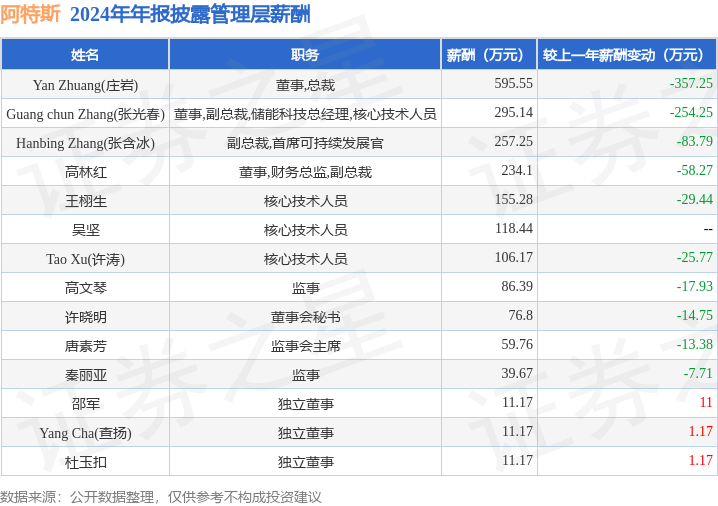This screenshot has width=718, height=506.
Task: Click the red change value 11 for 邵军
Action: (x=706, y=402)
